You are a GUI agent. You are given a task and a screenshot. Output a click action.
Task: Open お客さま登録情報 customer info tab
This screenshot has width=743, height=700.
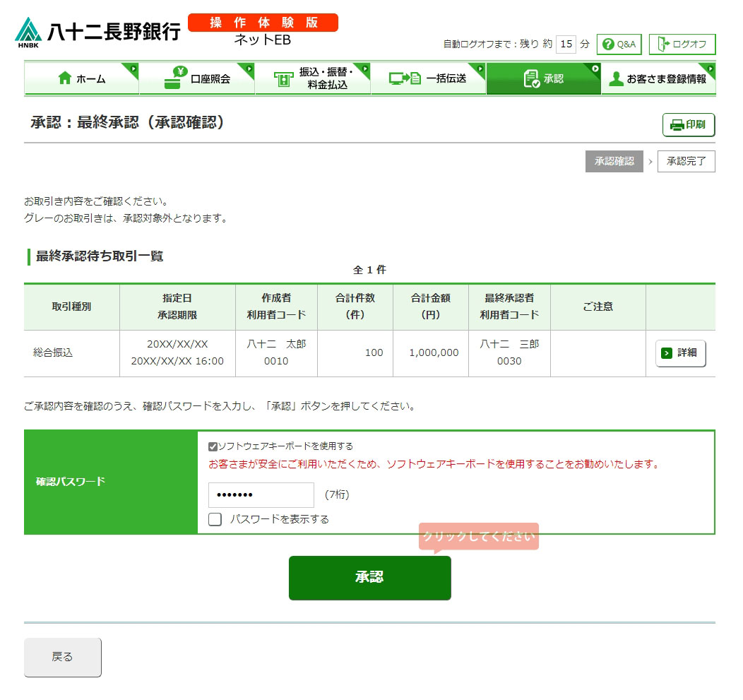point(658,78)
